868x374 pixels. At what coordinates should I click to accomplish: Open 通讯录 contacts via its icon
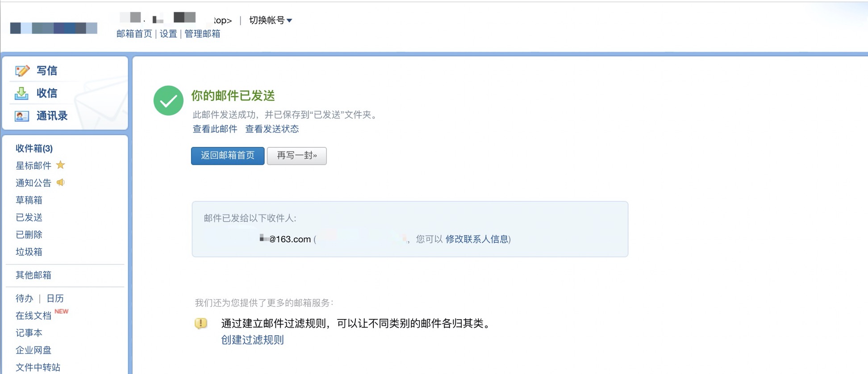point(22,116)
